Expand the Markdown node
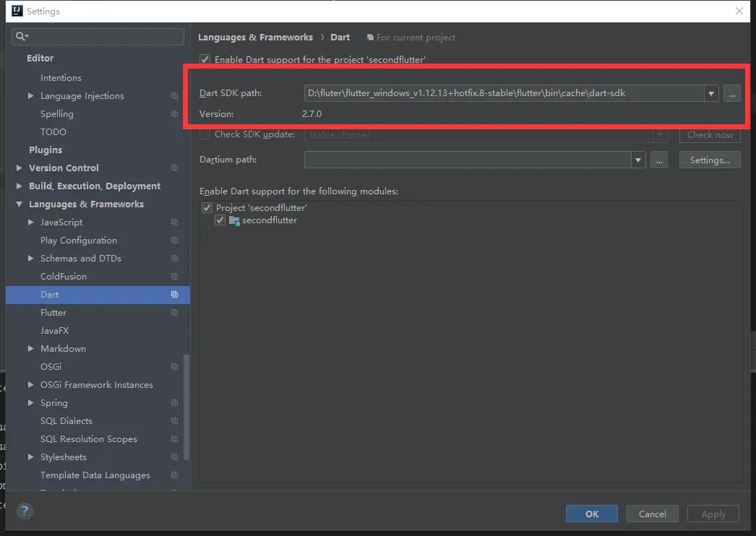The height and width of the screenshot is (536, 756). pyautogui.click(x=30, y=348)
